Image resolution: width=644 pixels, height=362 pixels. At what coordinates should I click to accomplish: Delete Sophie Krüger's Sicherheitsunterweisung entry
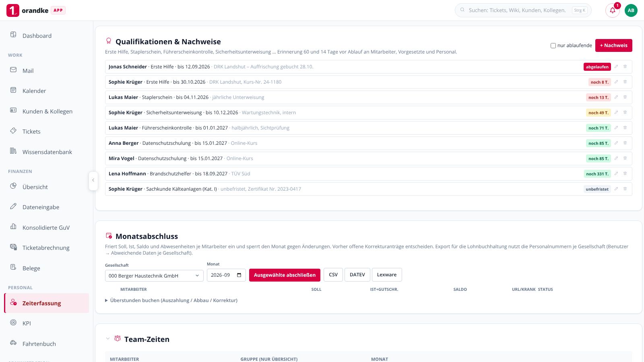625,113
